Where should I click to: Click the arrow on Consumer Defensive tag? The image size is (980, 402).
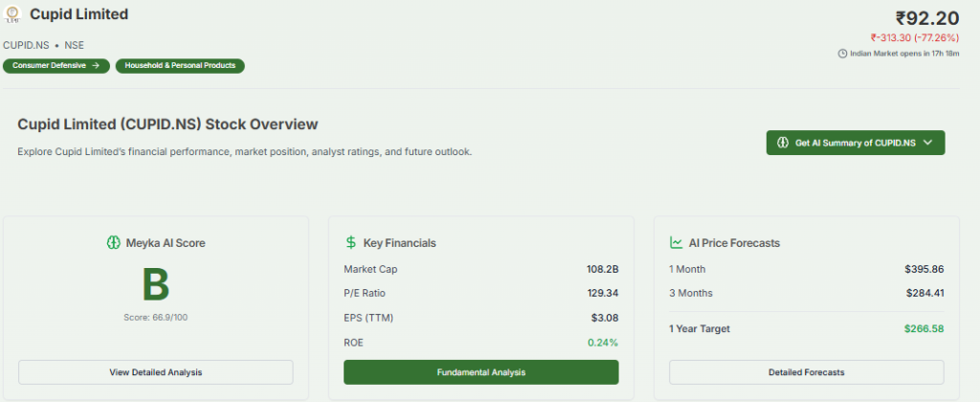[x=96, y=66]
